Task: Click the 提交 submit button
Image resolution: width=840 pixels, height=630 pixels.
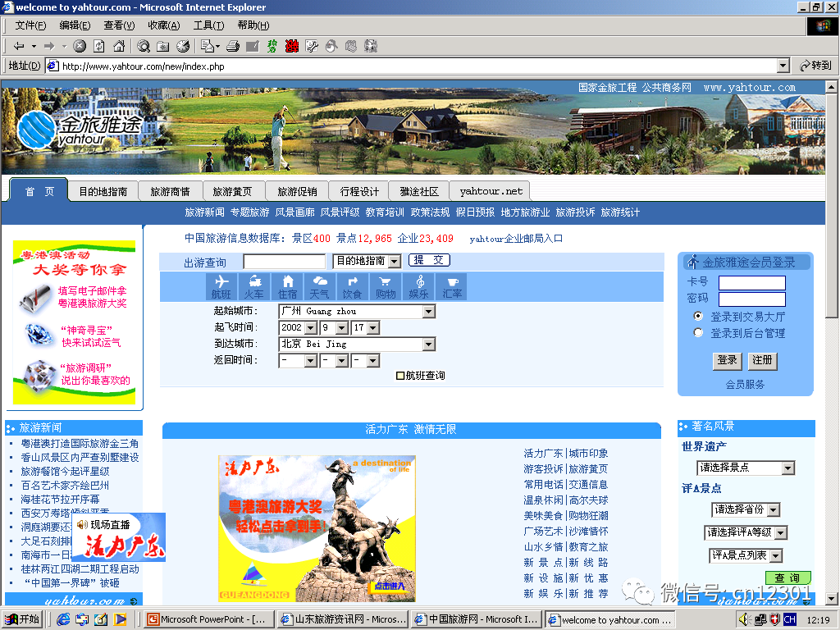Action: click(429, 260)
